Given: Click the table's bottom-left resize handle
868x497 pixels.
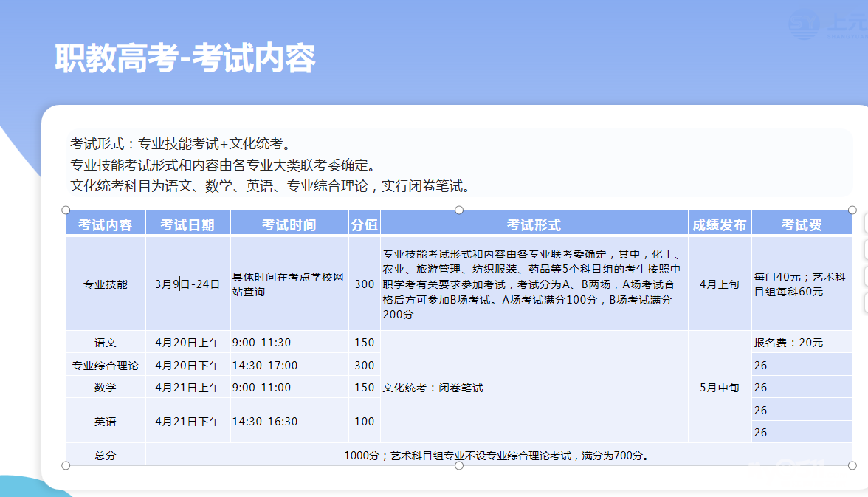Looking at the screenshot, I should (x=66, y=465).
